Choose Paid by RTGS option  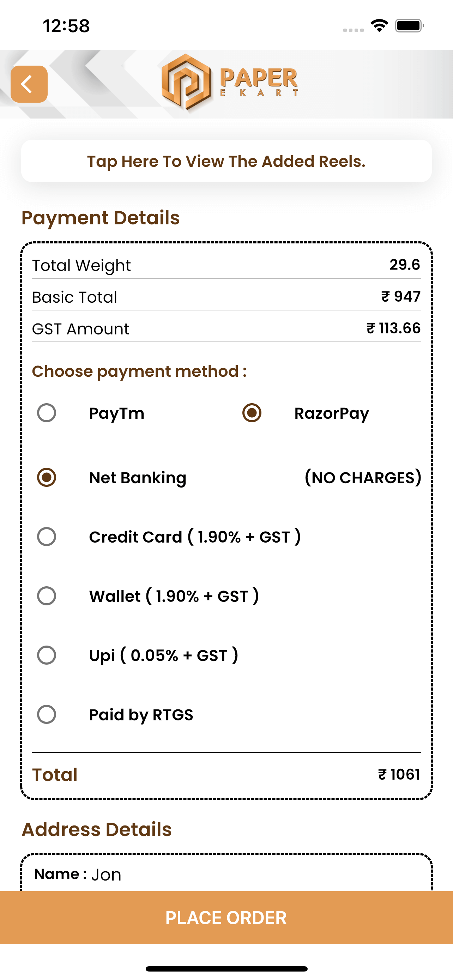[47, 714]
